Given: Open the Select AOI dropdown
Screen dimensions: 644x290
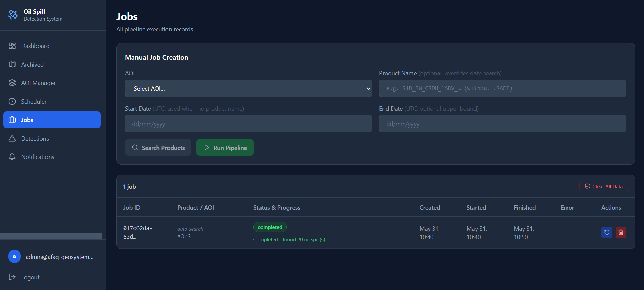Looking at the screenshot, I should tap(248, 88).
